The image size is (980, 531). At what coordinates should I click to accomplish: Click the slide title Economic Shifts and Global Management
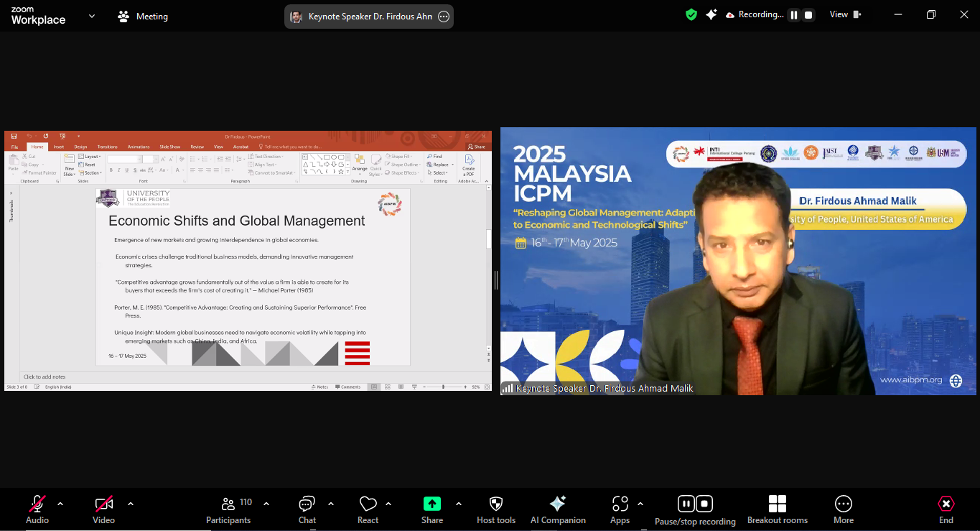(236, 221)
